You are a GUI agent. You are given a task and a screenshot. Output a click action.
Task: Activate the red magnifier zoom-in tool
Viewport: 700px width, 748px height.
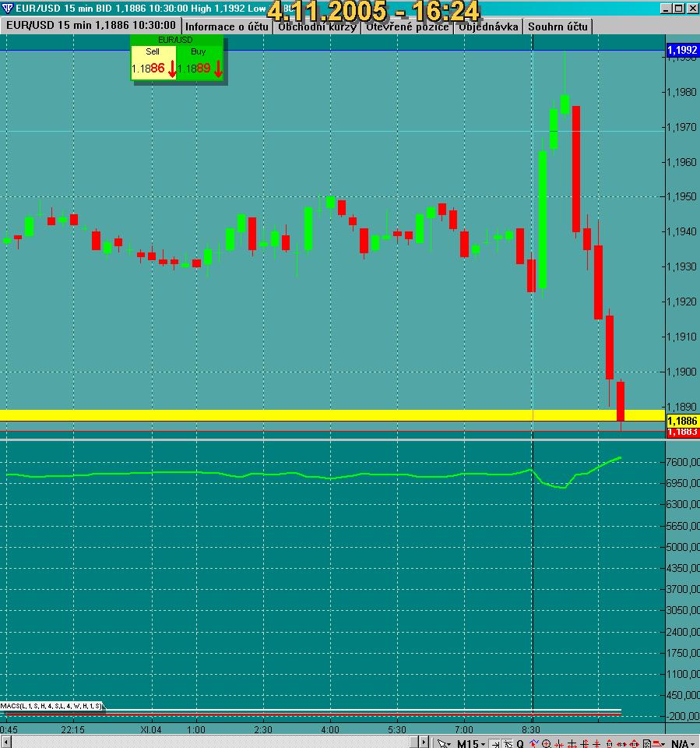[x=547, y=743]
